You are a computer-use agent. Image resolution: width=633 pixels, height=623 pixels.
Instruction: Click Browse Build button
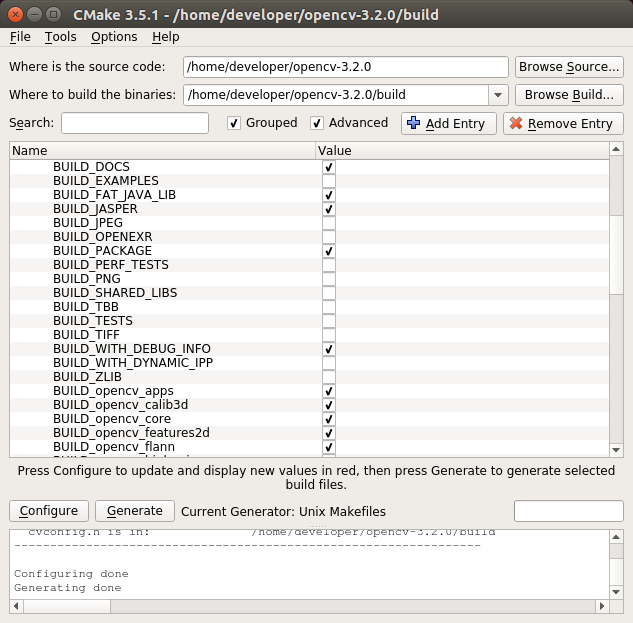pyautogui.click(x=569, y=94)
